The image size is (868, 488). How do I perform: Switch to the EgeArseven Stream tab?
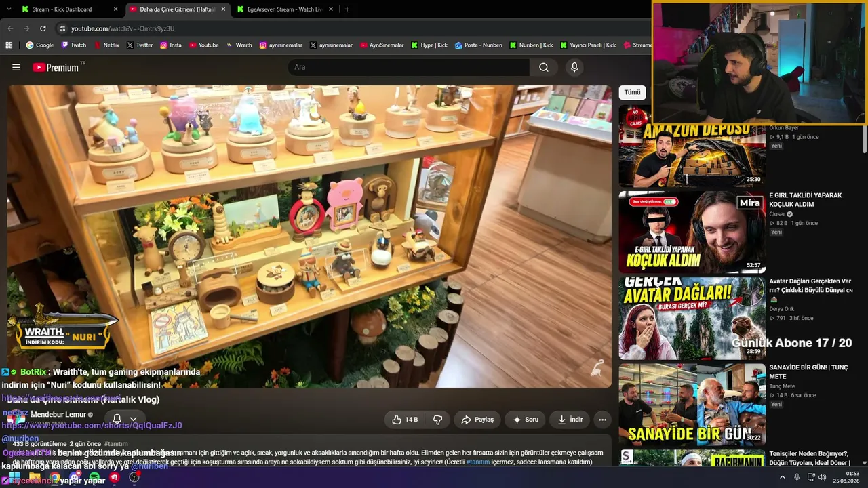[x=284, y=9]
